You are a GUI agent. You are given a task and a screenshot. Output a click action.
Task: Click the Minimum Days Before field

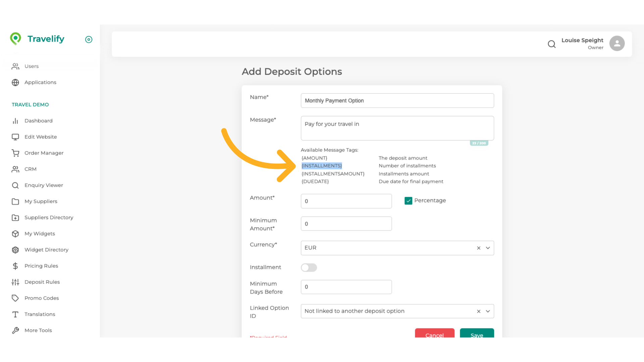pos(346,287)
